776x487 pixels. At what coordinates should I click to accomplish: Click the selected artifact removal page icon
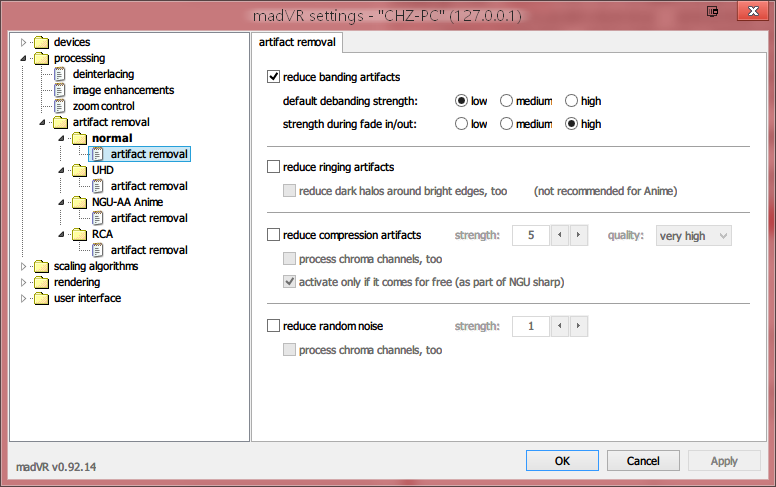pos(98,154)
